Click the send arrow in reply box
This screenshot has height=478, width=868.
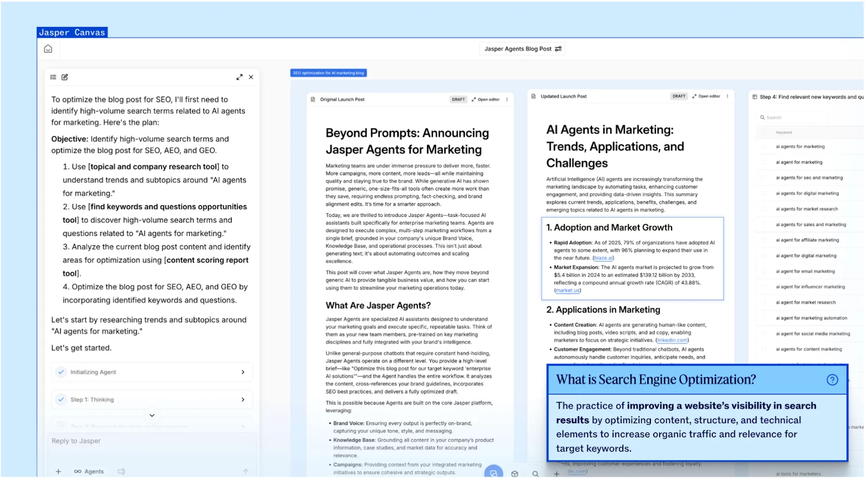click(246, 471)
